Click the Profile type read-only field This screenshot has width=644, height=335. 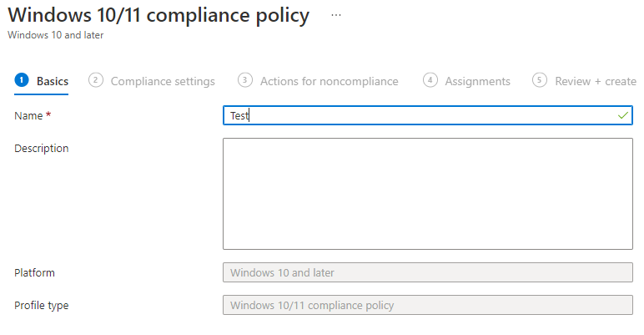[x=428, y=305]
